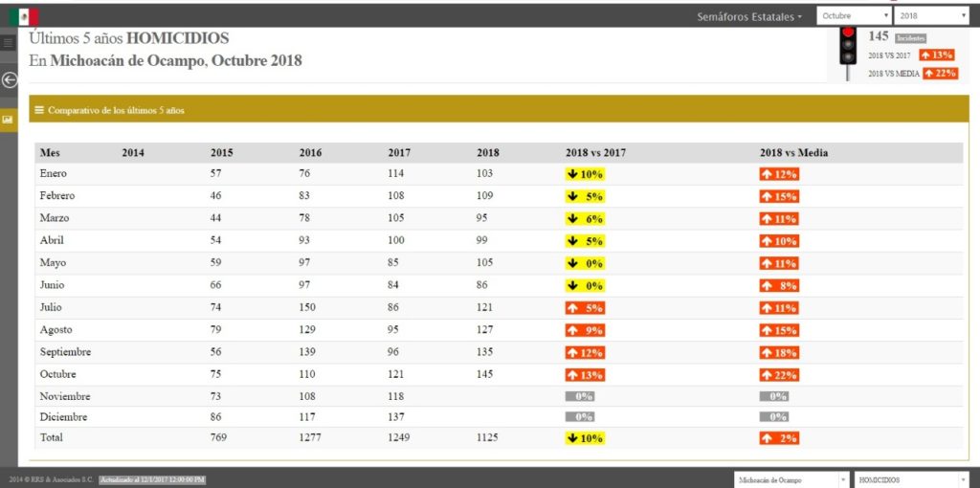Click the RRS & Asociados S.C. copyright text
The height and width of the screenshot is (488, 980).
click(52, 480)
